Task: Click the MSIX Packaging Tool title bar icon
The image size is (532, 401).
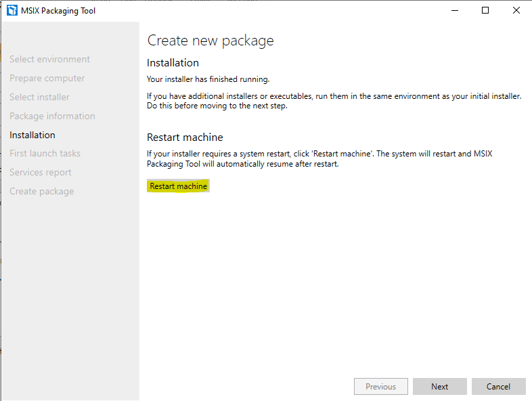Action: [x=12, y=11]
